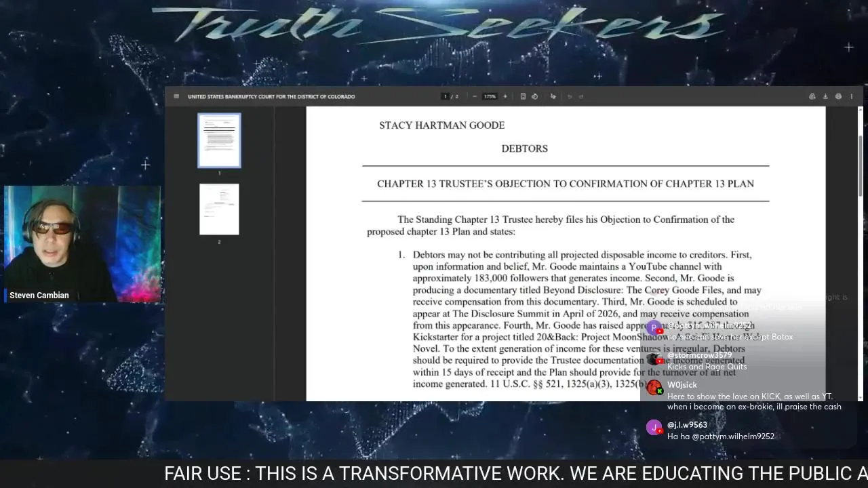Select the draw annotation tool icon
868x488 pixels.
553,96
